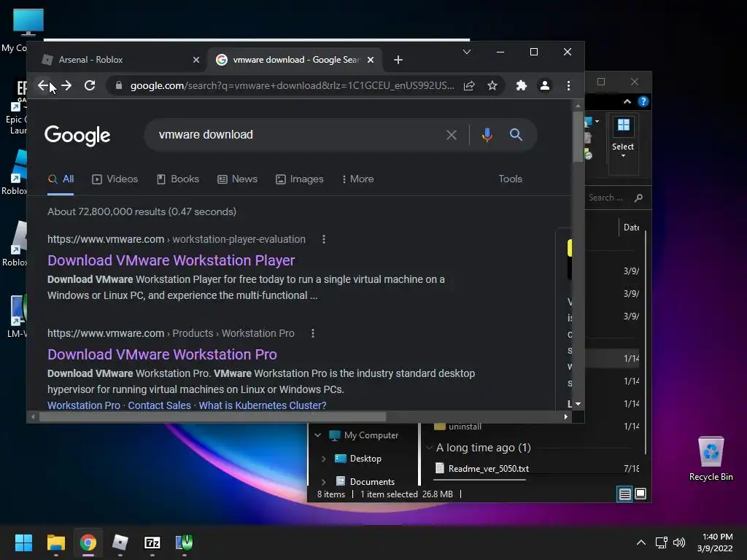
Task: Switch File Explorer to details view
Action: pyautogui.click(x=624, y=494)
